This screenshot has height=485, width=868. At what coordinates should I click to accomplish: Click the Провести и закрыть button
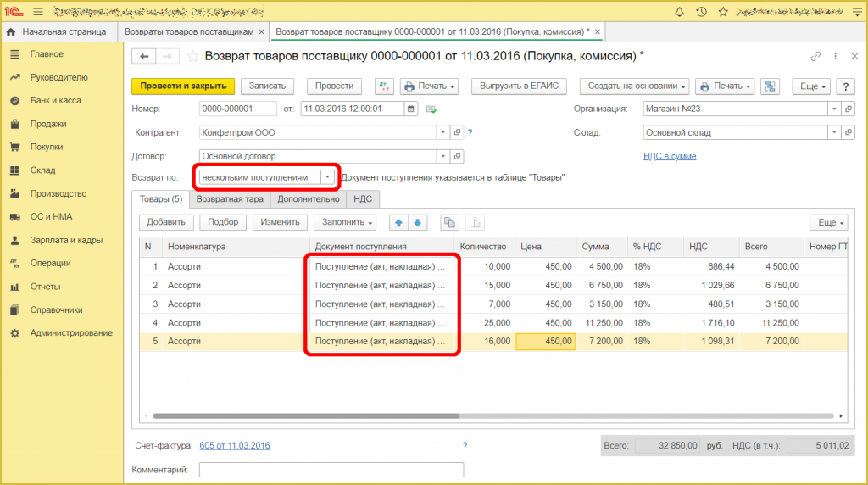pyautogui.click(x=182, y=86)
